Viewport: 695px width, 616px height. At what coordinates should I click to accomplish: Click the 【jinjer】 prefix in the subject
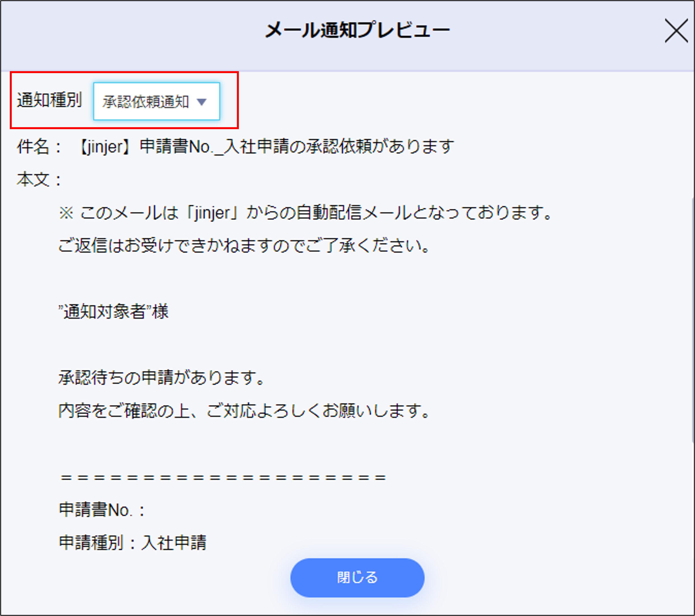pyautogui.click(x=105, y=147)
